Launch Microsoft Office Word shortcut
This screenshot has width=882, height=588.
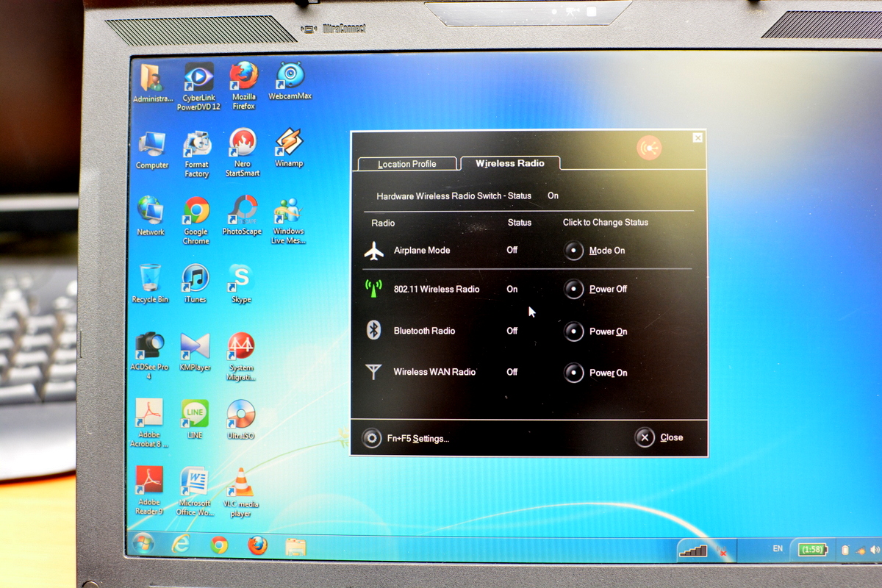(195, 492)
